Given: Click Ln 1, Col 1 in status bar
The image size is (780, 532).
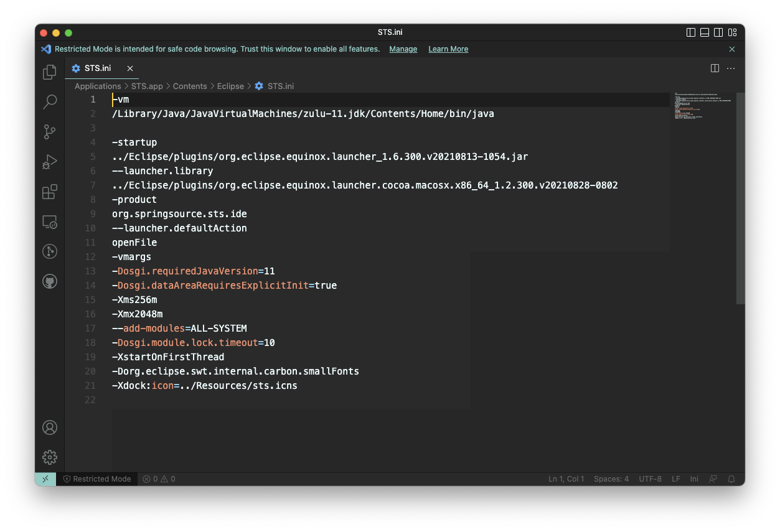Looking at the screenshot, I should 566,479.
